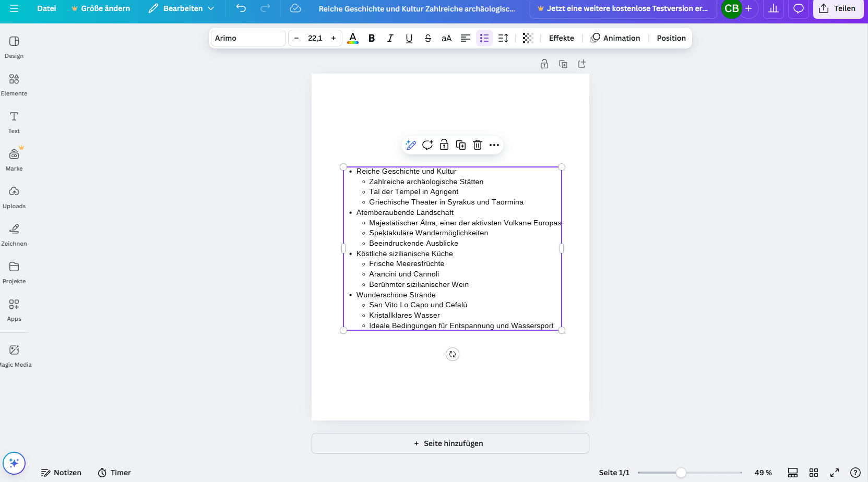This screenshot has width=868, height=482.
Task: Open the Arimo font dropdown
Action: (x=248, y=38)
